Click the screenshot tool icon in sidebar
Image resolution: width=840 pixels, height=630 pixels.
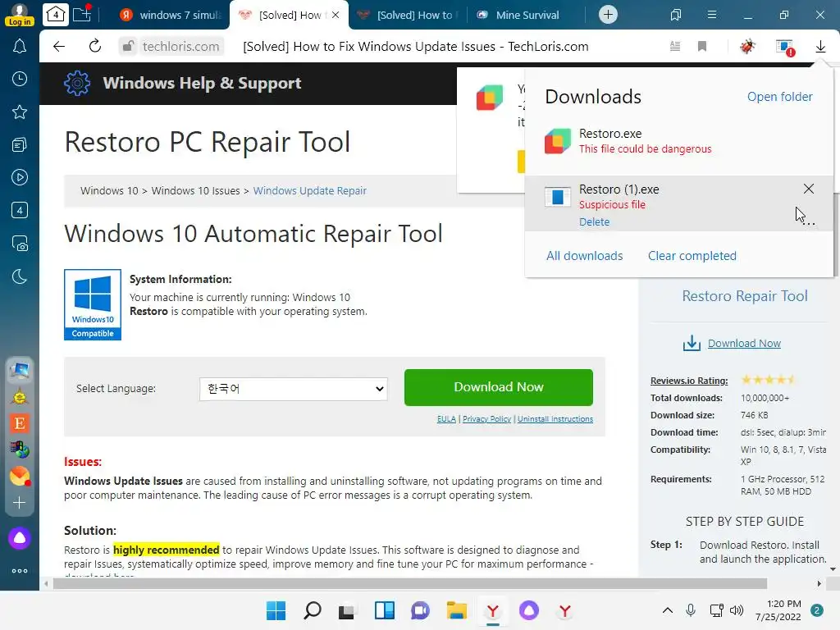point(20,243)
